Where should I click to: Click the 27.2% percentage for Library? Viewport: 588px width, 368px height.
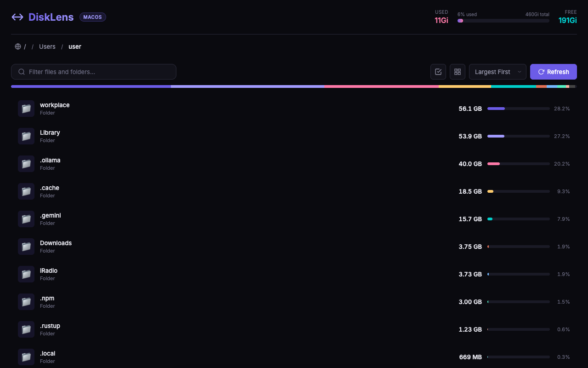562,136
